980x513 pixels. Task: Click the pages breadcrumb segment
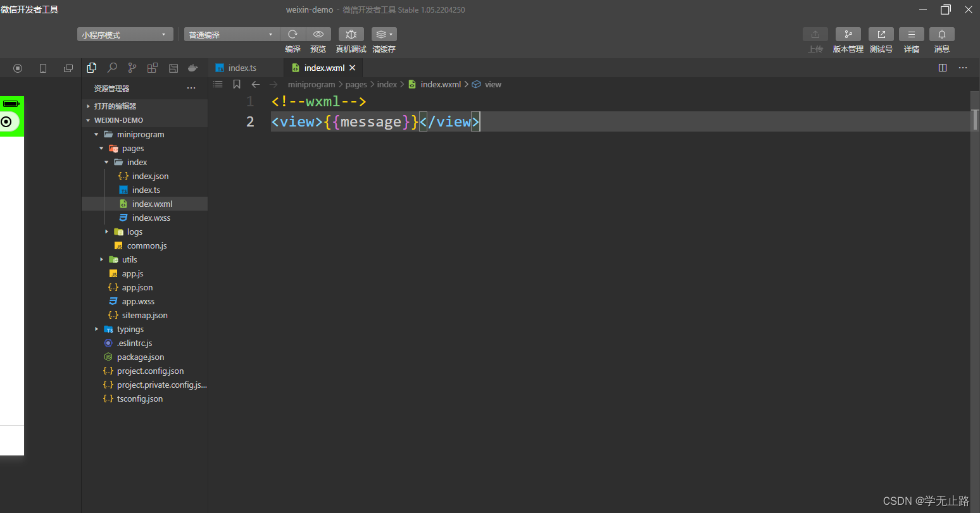coord(356,84)
